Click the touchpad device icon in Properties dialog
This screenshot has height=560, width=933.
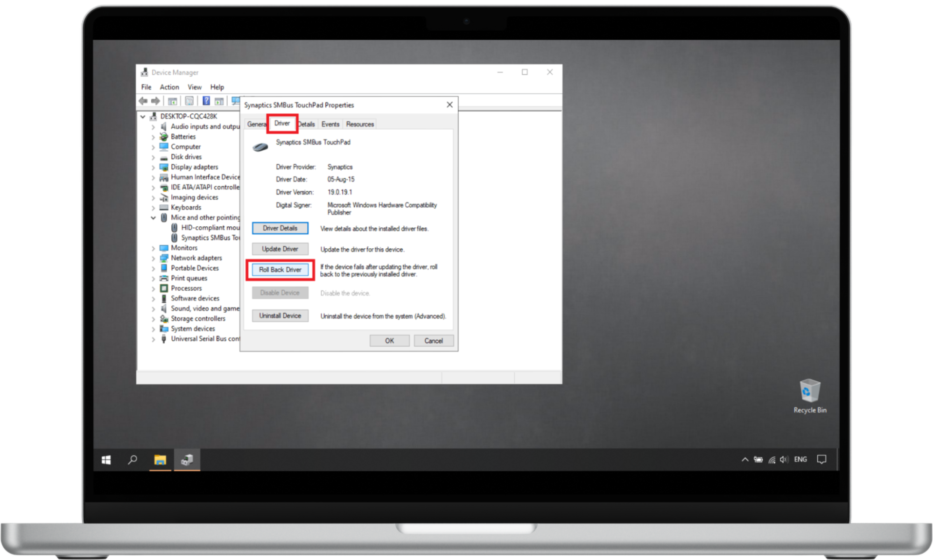pos(260,147)
